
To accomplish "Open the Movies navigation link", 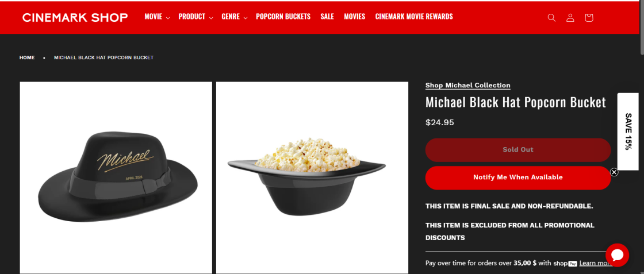I will [x=354, y=17].
